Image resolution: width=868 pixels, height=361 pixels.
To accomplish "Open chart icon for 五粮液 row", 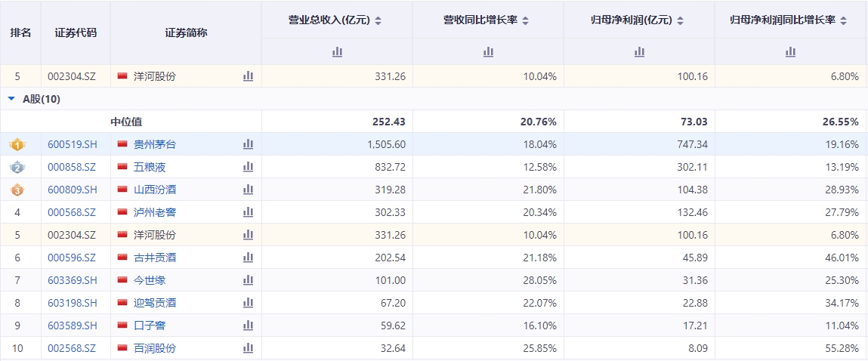I will (x=248, y=167).
